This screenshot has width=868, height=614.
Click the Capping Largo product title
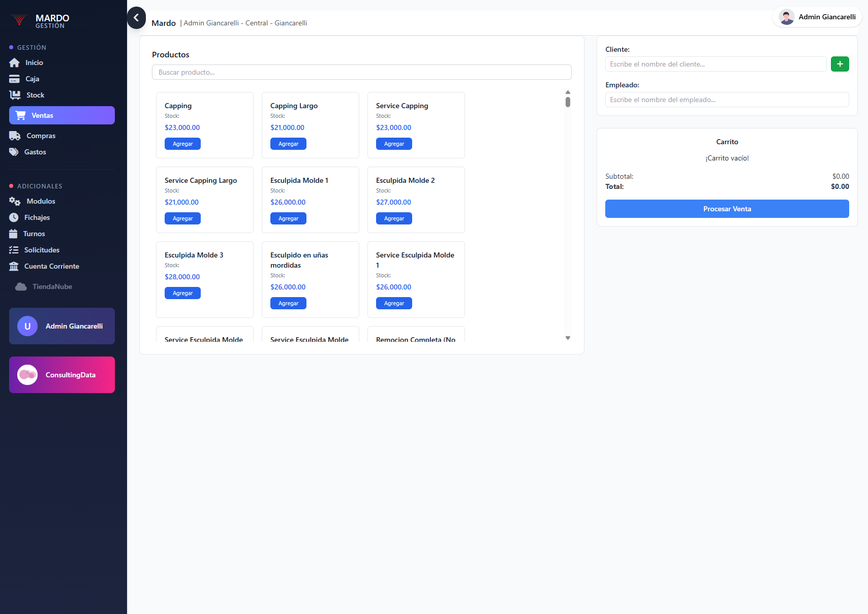(294, 106)
